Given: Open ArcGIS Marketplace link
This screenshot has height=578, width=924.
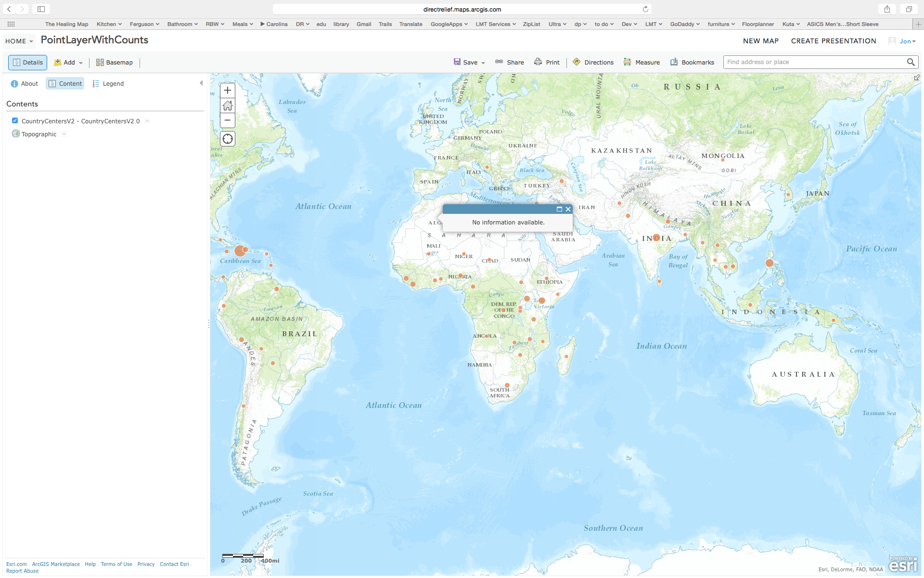Looking at the screenshot, I should [56, 564].
